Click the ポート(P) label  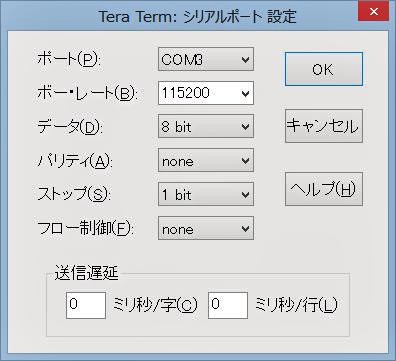[x=69, y=60]
